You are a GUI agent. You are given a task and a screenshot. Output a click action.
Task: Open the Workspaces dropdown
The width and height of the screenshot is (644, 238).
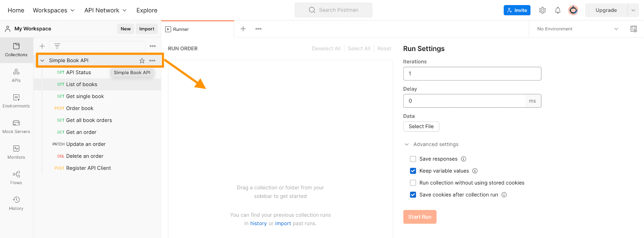click(53, 10)
